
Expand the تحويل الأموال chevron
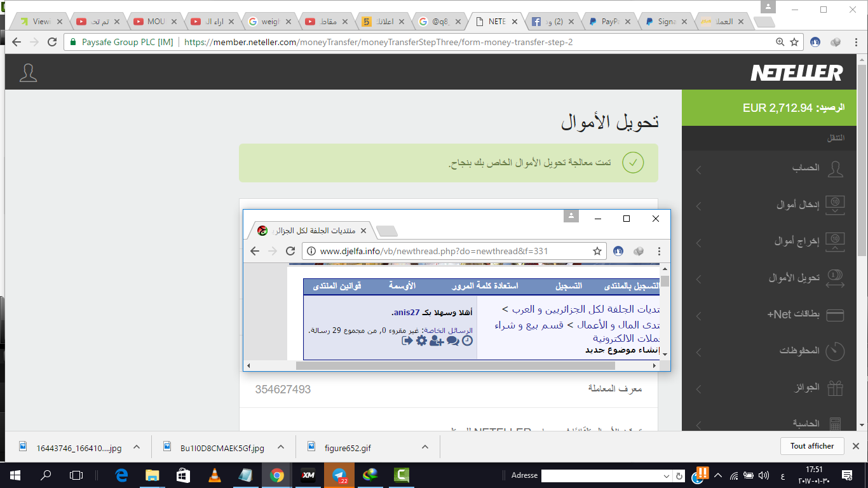coord(699,280)
